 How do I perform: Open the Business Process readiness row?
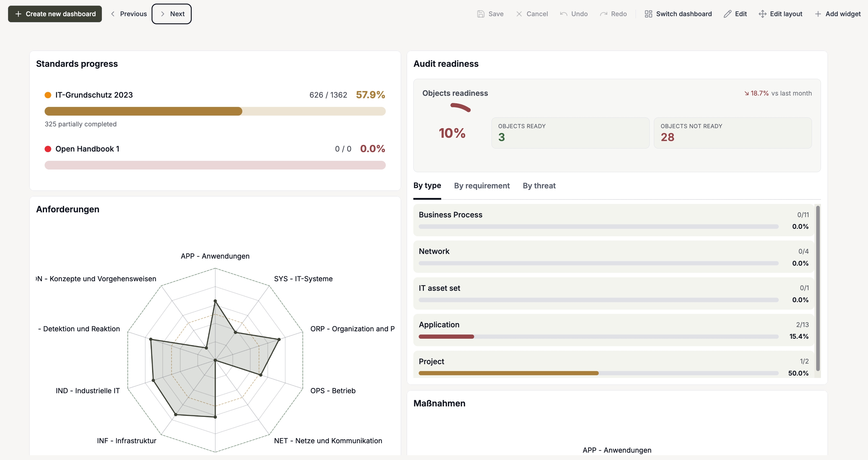pos(613,220)
